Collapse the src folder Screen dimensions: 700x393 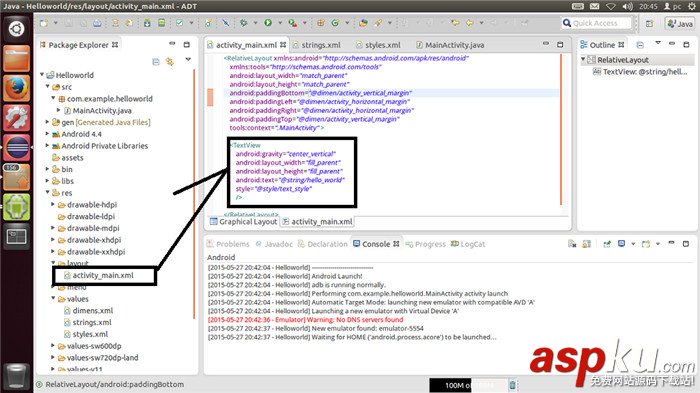[x=47, y=87]
